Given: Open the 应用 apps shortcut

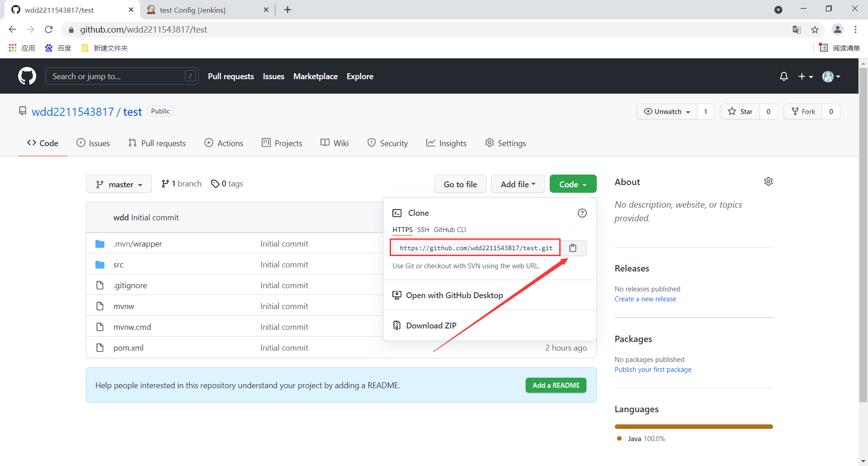Looking at the screenshot, I should (22, 48).
